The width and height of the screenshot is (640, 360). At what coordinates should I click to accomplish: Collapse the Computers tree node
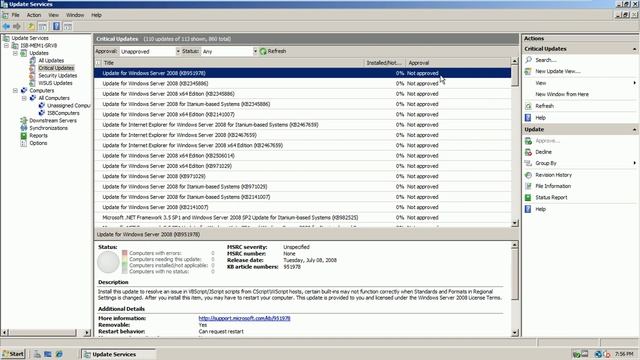(15, 90)
